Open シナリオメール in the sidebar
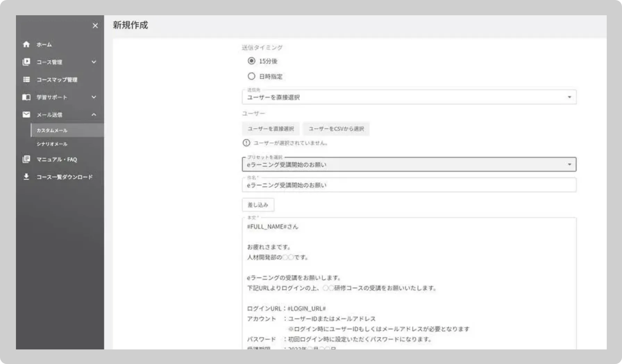Image resolution: width=622 pixels, height=364 pixels. point(52,144)
